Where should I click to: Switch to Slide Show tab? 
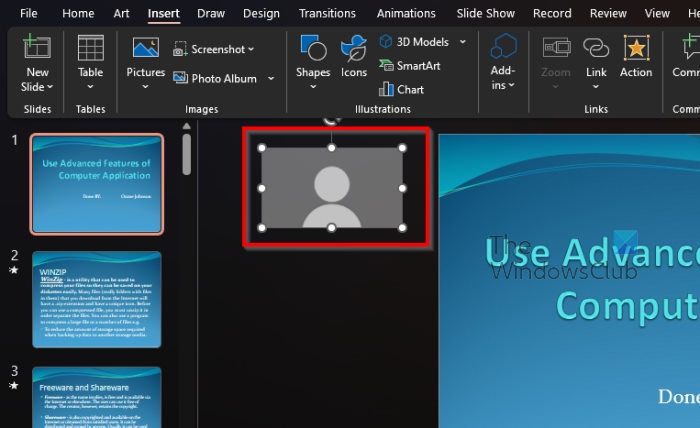485,13
